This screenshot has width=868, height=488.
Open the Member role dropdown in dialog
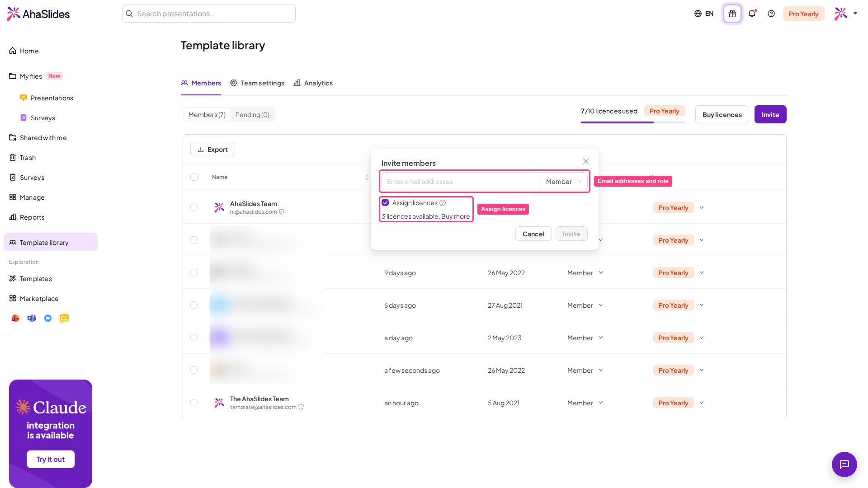[564, 181]
